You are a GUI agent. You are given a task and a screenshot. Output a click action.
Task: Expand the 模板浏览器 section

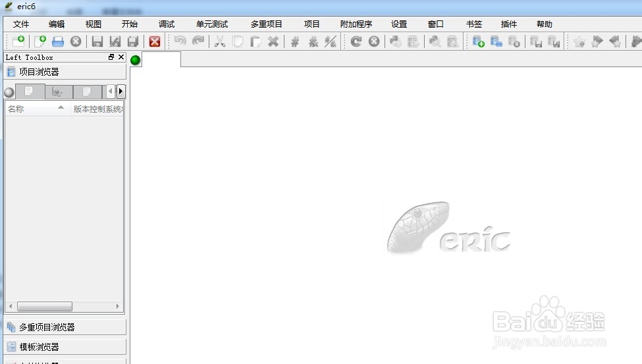coord(65,347)
